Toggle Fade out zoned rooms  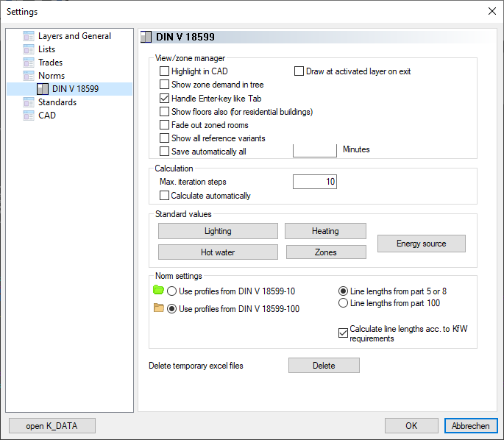164,124
